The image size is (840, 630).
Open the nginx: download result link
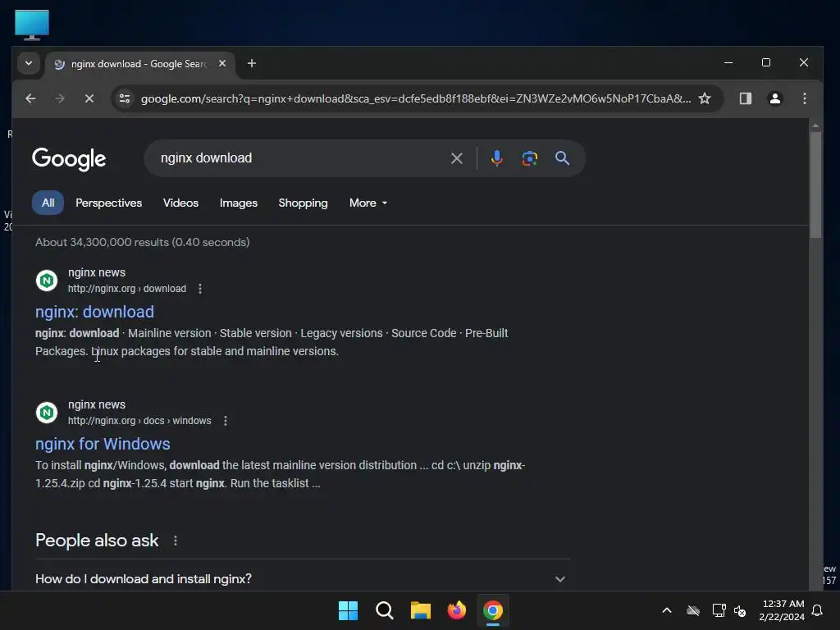click(x=95, y=312)
